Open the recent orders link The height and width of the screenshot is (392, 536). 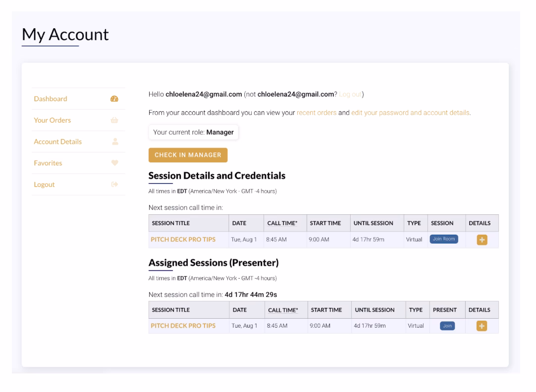coord(316,113)
